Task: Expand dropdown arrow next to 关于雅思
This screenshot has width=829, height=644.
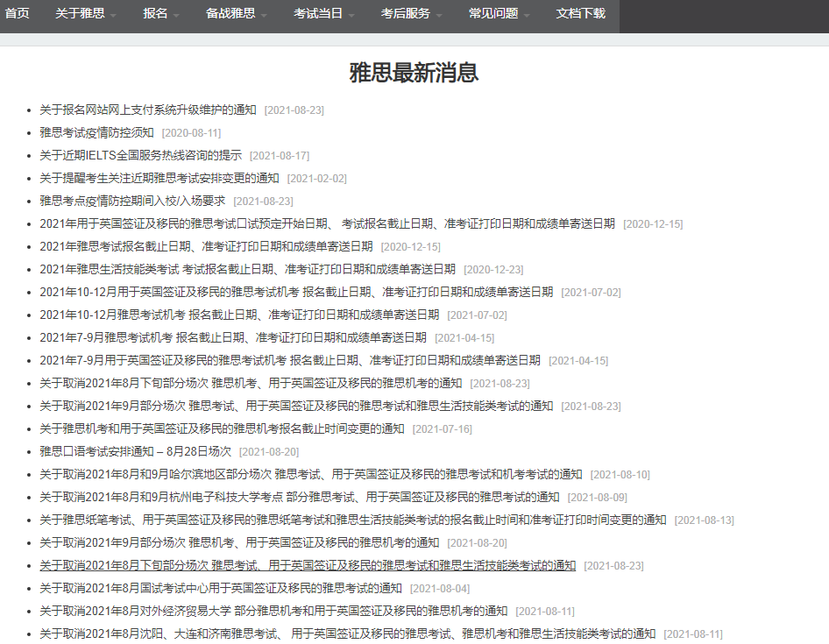Action: coord(113,16)
